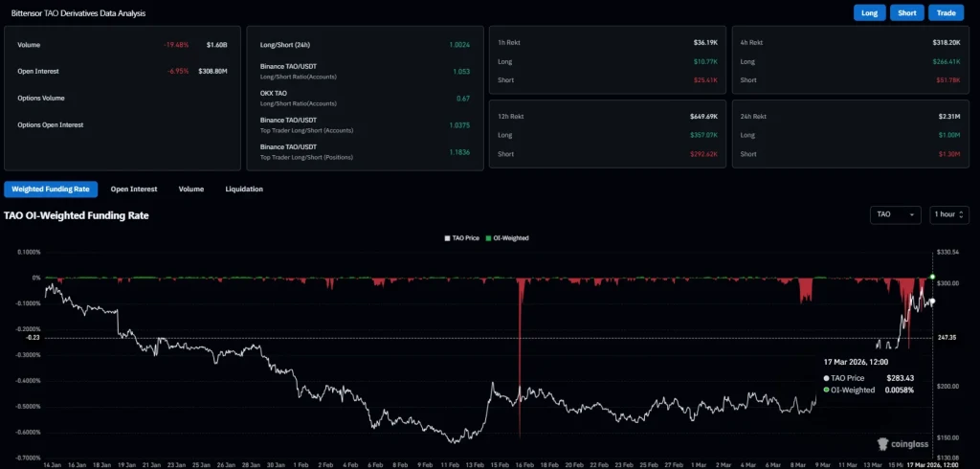980x469 pixels.
Task: Click the Binance accounts ratio 1.053
Action: click(461, 71)
